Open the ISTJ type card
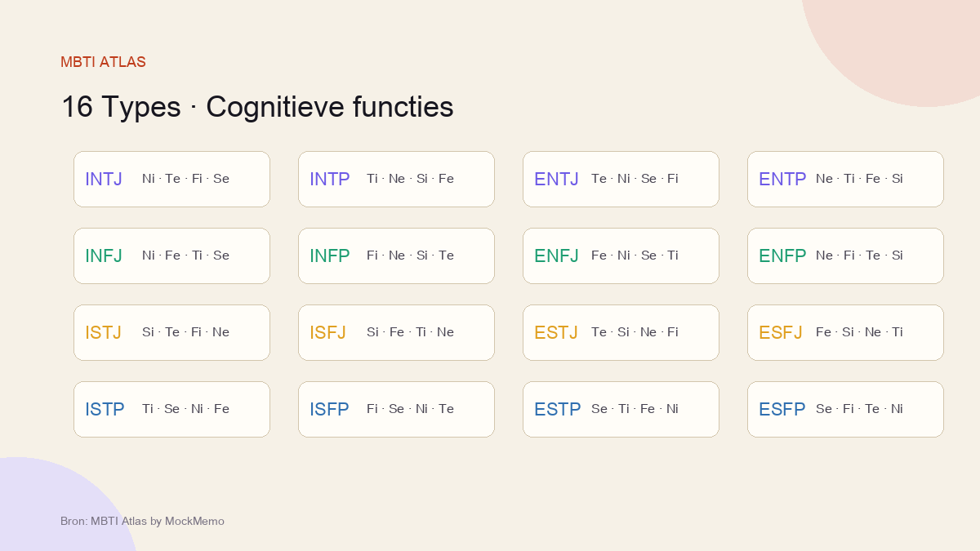Image resolution: width=980 pixels, height=551 pixels. click(x=171, y=332)
